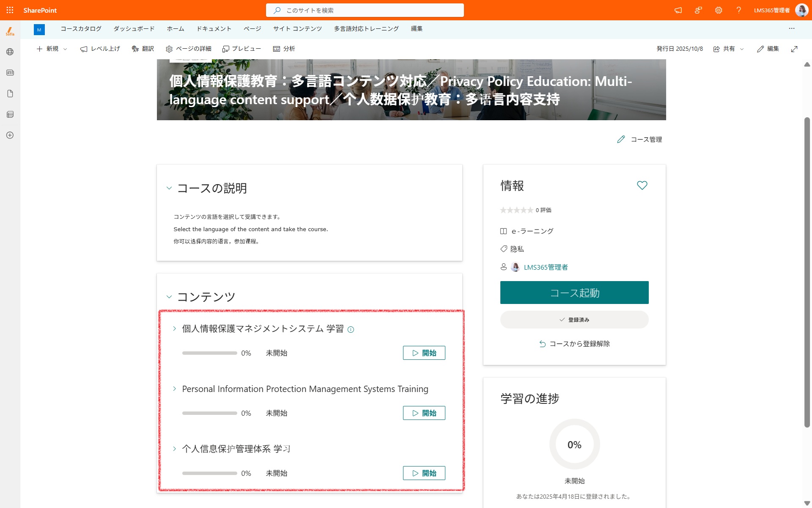Open the 共有 share dropdown
This screenshot has height=508, width=812.
click(x=728, y=49)
